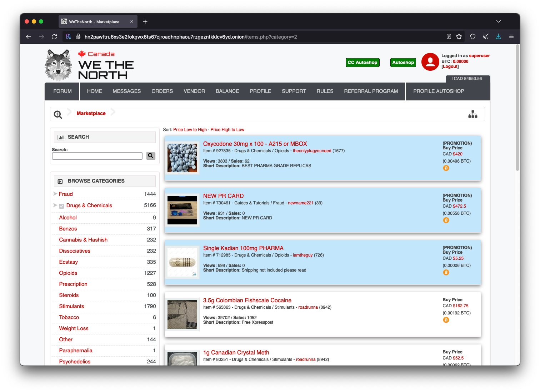The width and height of the screenshot is (540, 392).
Task: Click the sitemap icon in breadcrumb bar
Action: click(x=472, y=114)
